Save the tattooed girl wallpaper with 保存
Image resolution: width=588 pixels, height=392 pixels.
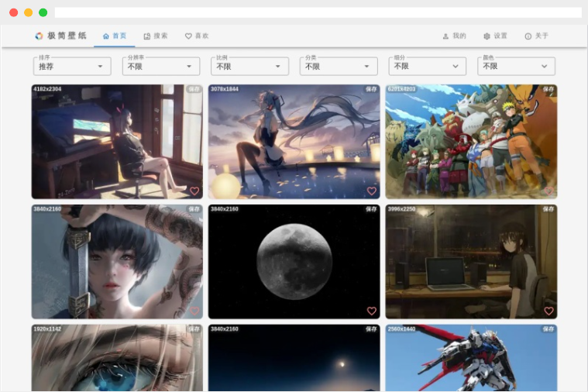pos(194,209)
